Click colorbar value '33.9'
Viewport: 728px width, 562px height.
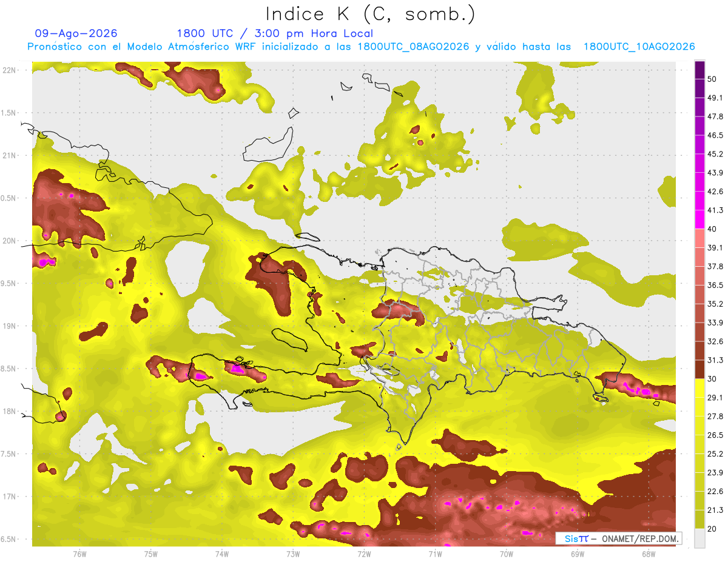click(x=715, y=323)
